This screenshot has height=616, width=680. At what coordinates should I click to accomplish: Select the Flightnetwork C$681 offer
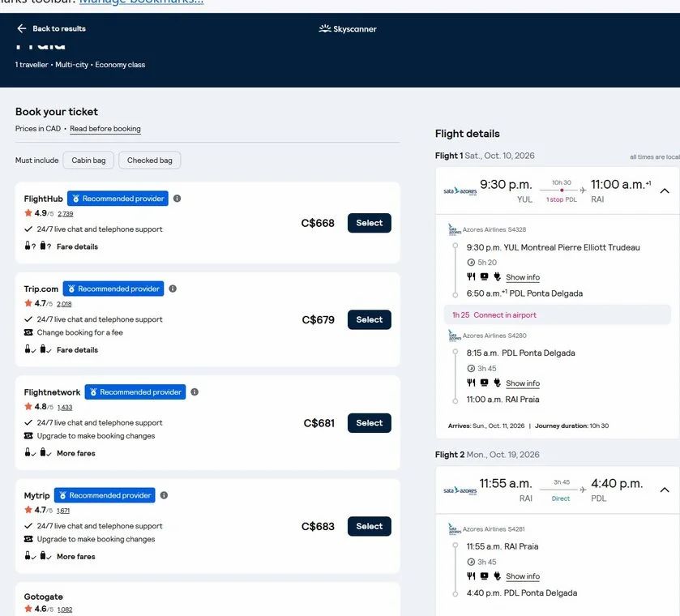point(369,423)
